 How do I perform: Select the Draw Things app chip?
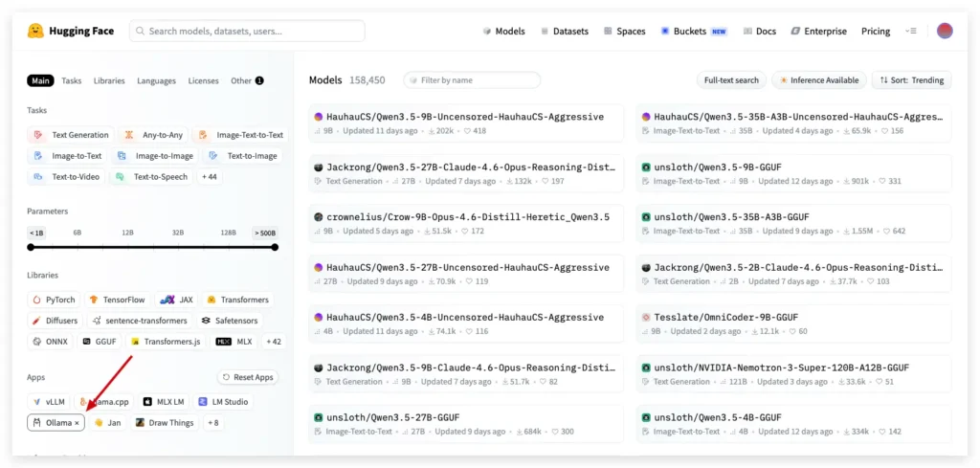pos(165,423)
